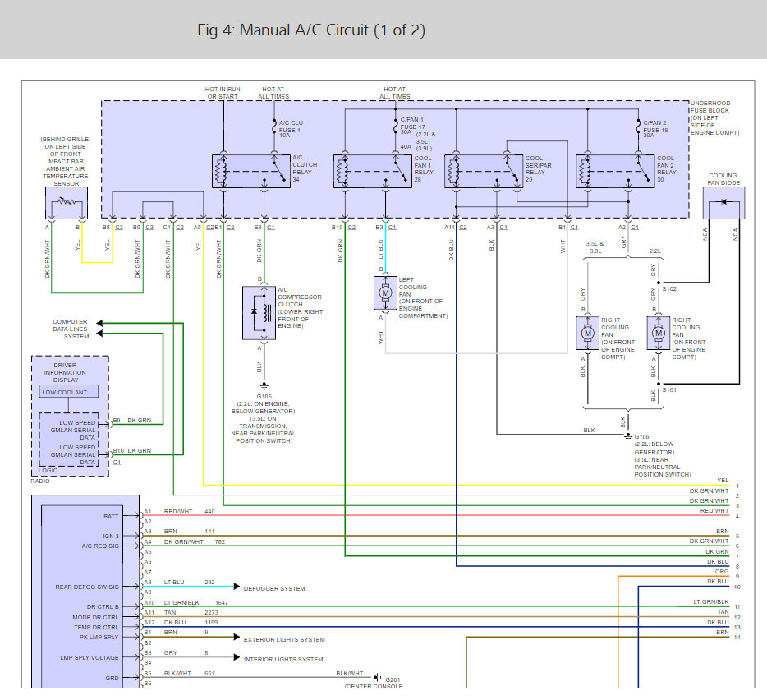The width and height of the screenshot is (767, 700).
Task: Click the 'MODE DR CTRL' terminal label
Action: 95,617
